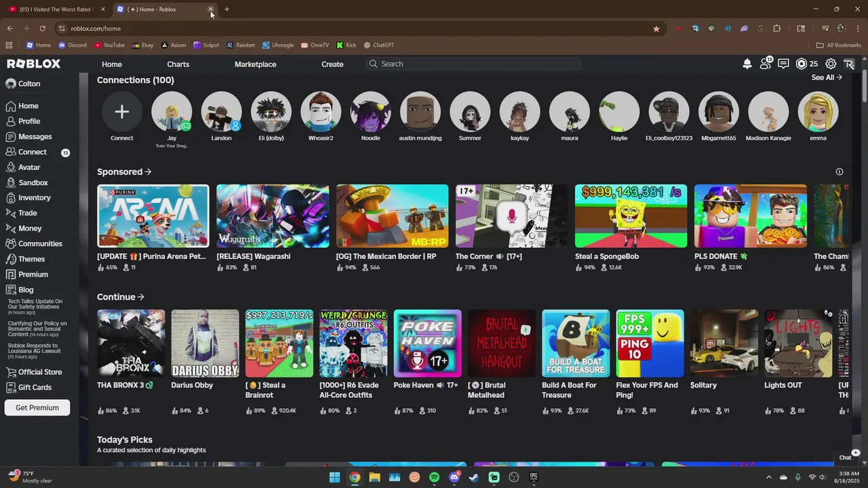Viewport: 868px width, 488px height.
Task: Click the Get Premium button
Action: click(x=37, y=407)
